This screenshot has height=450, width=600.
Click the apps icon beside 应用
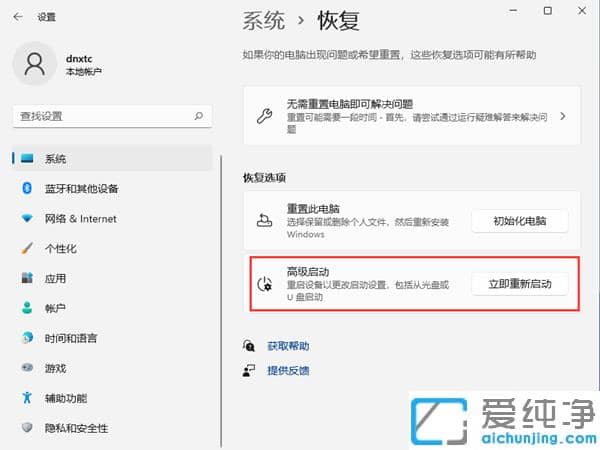pos(27,278)
